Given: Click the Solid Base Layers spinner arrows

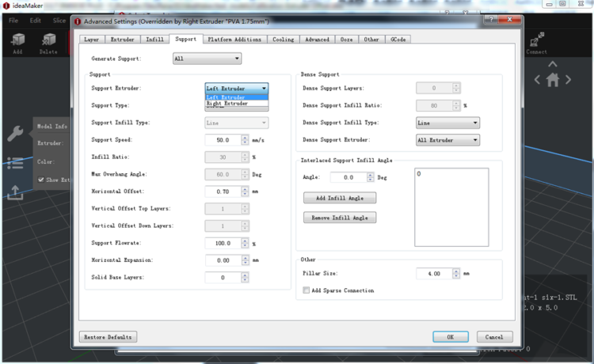Looking at the screenshot, I should [245, 277].
